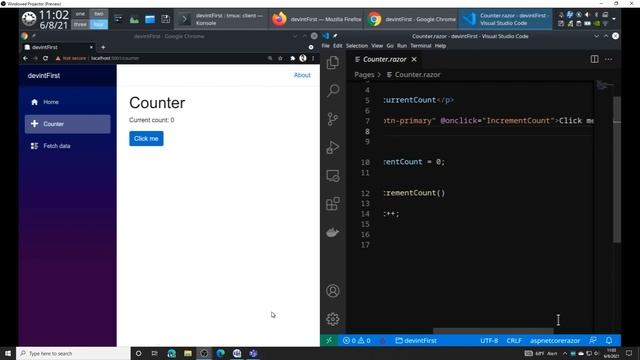Open the Windows Start menu
This screenshot has width=640, height=360.
click(8, 353)
